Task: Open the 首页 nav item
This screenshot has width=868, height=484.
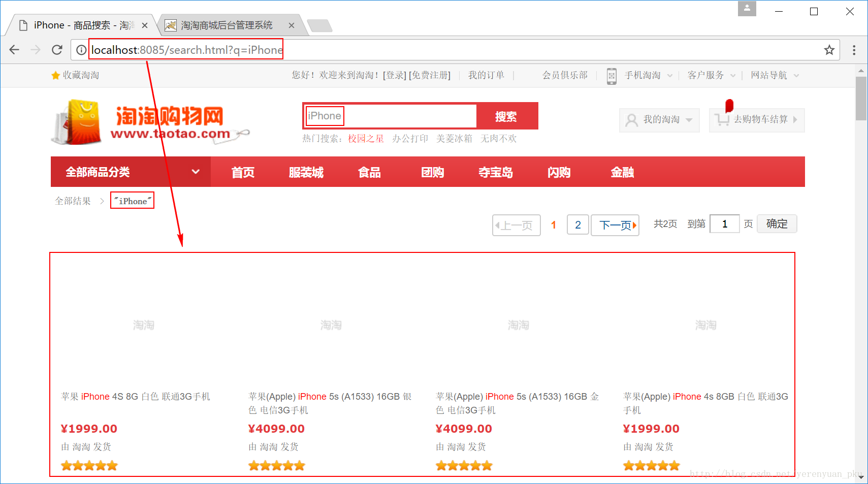Action: pyautogui.click(x=243, y=172)
